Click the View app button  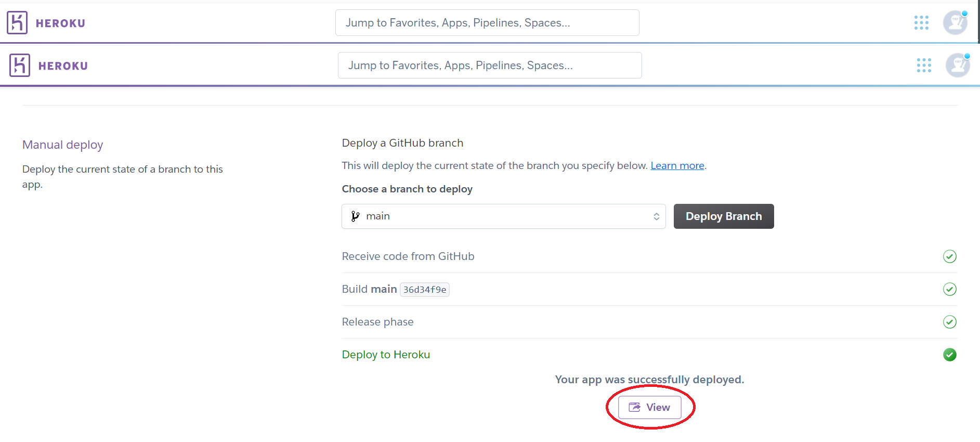pyautogui.click(x=649, y=407)
